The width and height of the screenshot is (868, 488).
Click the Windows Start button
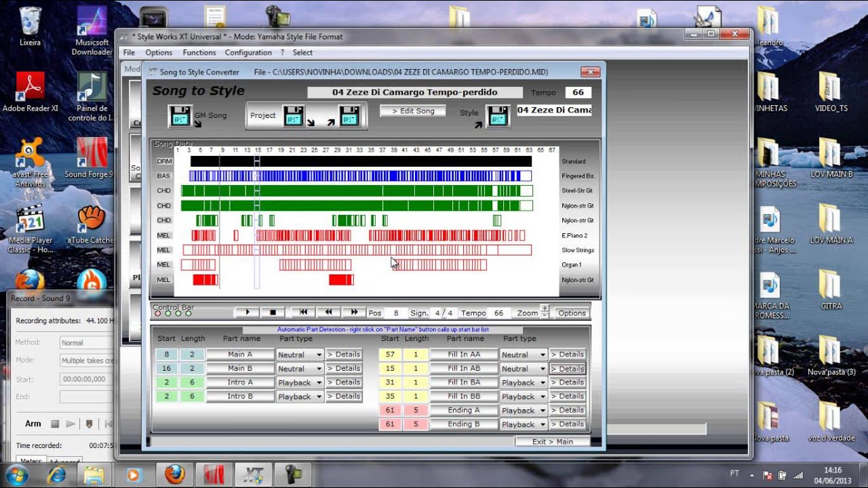pyautogui.click(x=16, y=474)
